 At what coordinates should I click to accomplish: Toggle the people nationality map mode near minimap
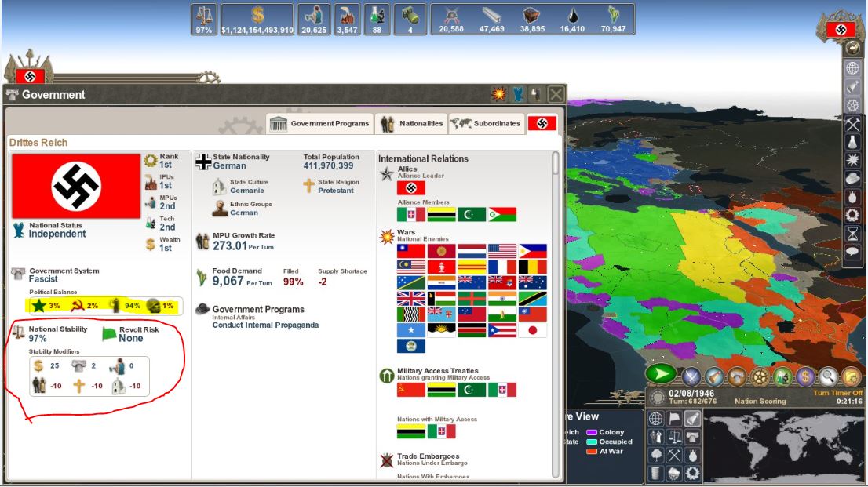656,437
